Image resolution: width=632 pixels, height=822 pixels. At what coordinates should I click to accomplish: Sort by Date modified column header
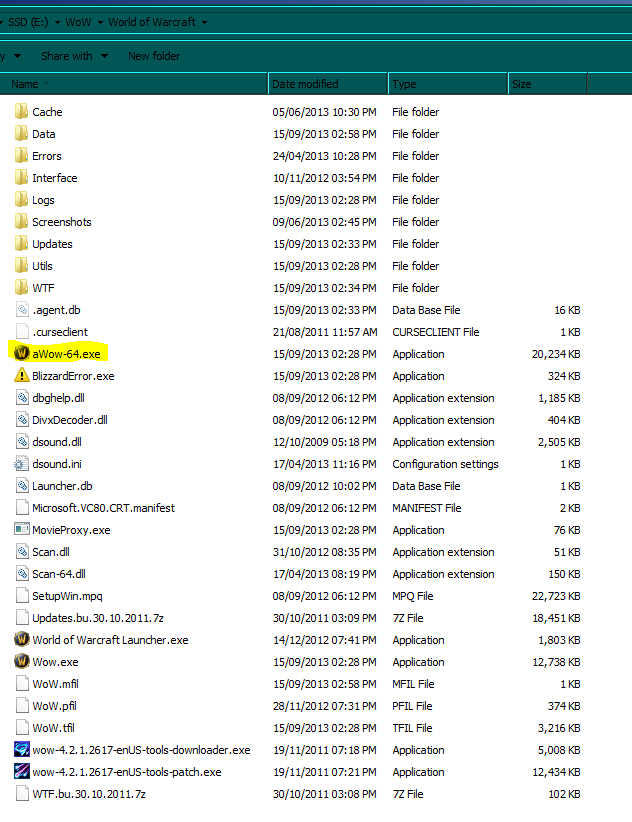tap(328, 84)
